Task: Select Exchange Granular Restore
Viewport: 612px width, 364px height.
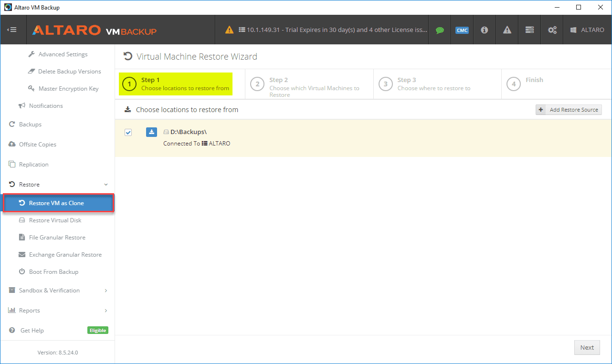Action: click(x=65, y=255)
